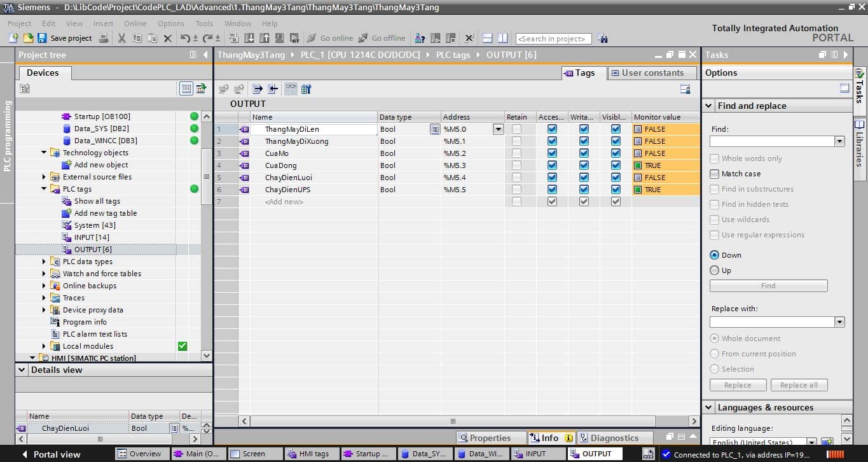This screenshot has height=462, width=868.
Task: Click the New project icon
Action: [x=14, y=38]
